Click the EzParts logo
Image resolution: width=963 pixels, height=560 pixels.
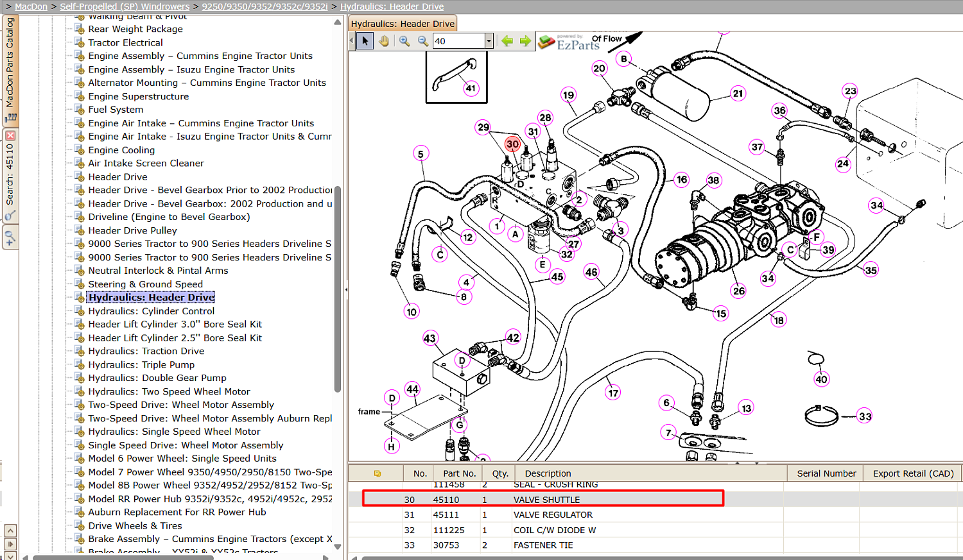click(569, 42)
